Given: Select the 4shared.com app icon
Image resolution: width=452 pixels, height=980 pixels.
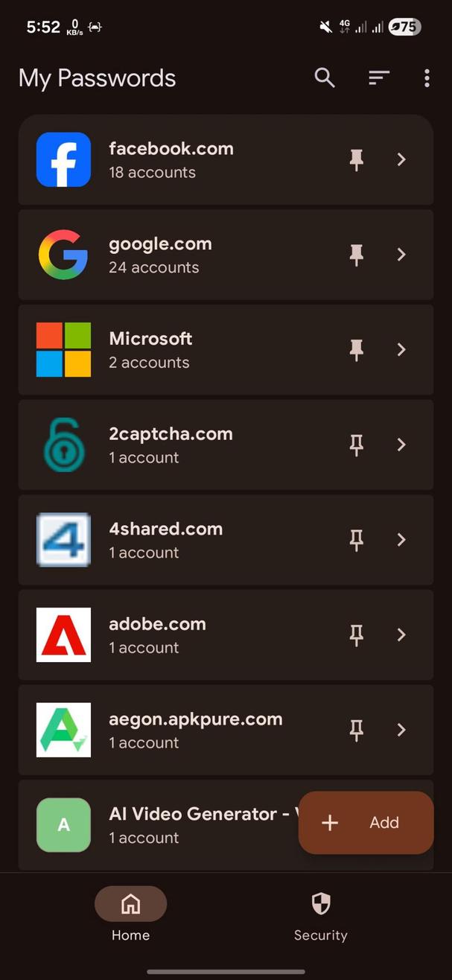Looking at the screenshot, I should click(63, 540).
